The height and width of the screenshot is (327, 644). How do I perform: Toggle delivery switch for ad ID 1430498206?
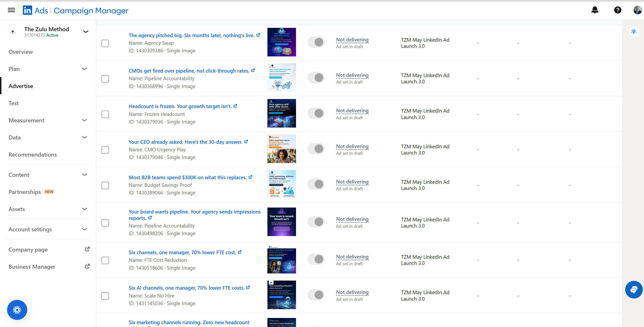point(316,221)
